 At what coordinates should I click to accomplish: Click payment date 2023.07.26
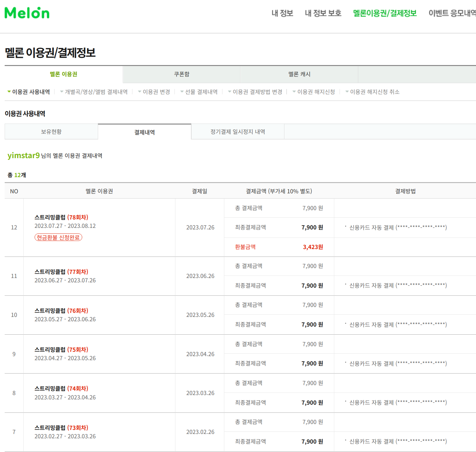200,228
